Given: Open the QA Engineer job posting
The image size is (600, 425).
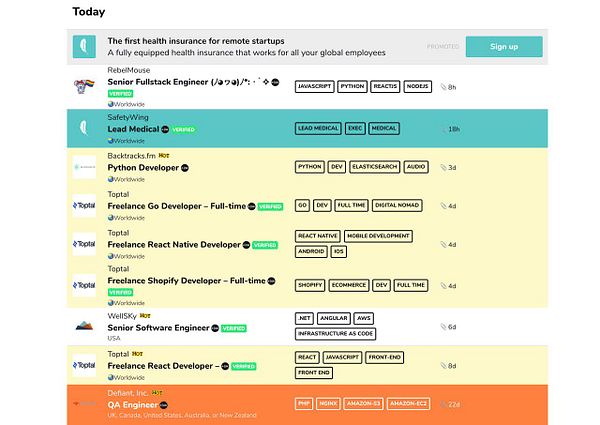Looking at the screenshot, I should pos(132,403).
